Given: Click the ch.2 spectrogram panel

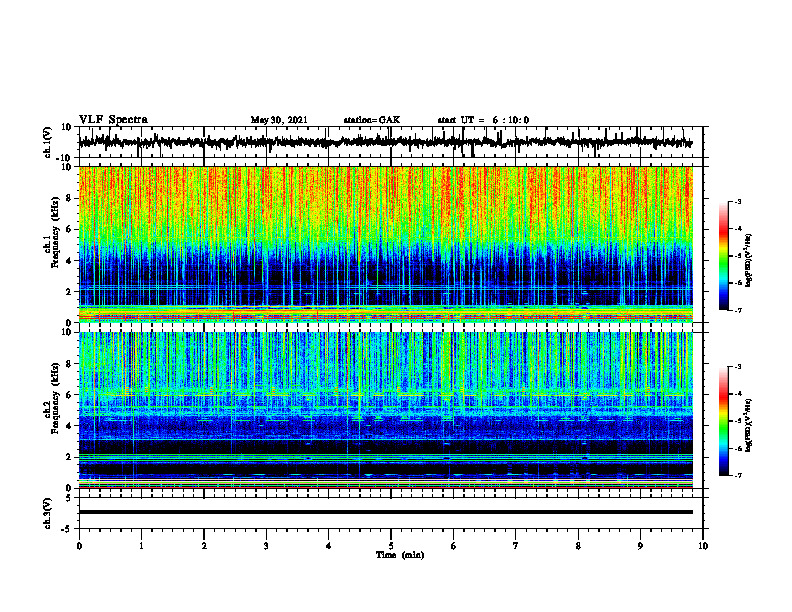Looking at the screenshot, I should [385, 410].
